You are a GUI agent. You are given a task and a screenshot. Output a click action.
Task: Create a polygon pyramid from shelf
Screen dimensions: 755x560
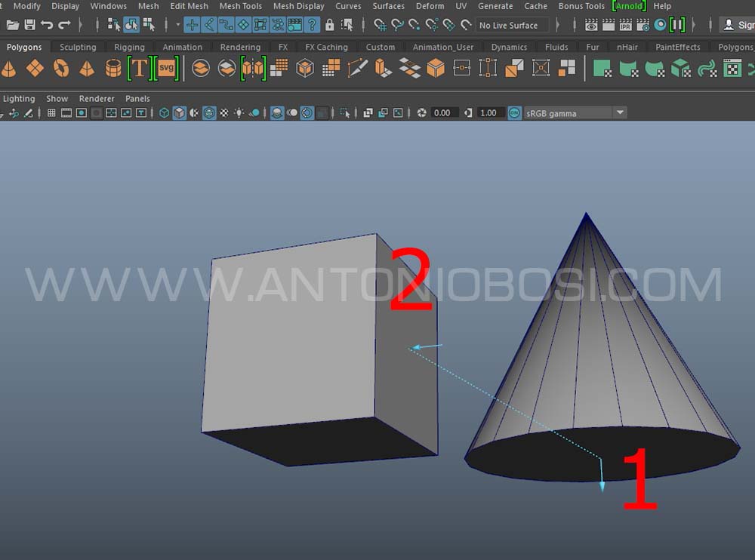[x=87, y=68]
